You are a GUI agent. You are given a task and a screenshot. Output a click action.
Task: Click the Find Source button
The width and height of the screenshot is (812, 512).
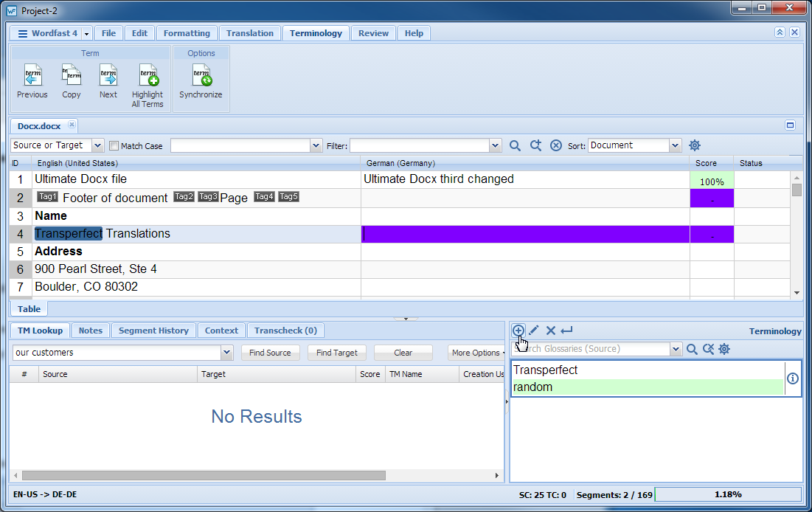pos(270,353)
